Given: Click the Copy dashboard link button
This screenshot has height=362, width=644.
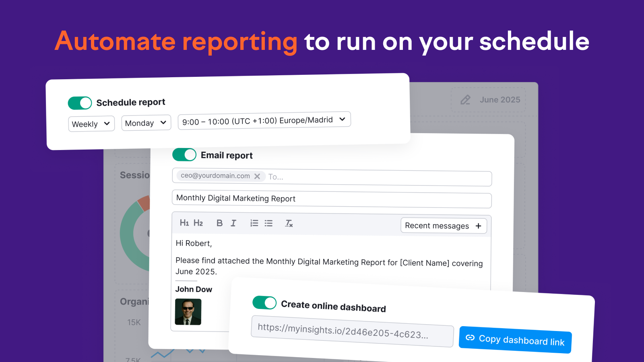Looking at the screenshot, I should (x=515, y=340).
